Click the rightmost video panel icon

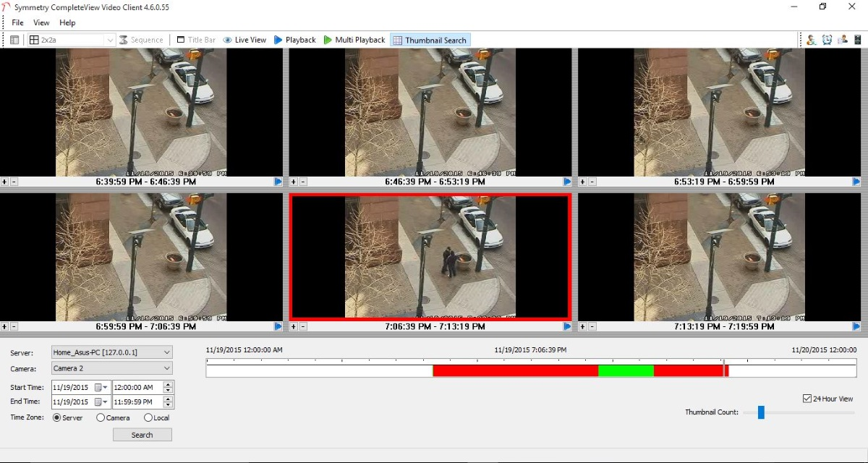point(858,40)
